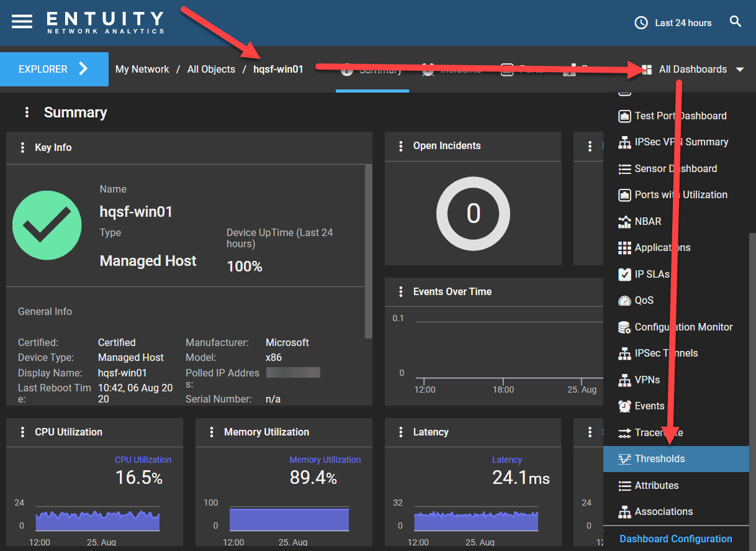This screenshot has width=756, height=551.
Task: Click the IPSec VPN Summary icon
Action: click(x=624, y=142)
